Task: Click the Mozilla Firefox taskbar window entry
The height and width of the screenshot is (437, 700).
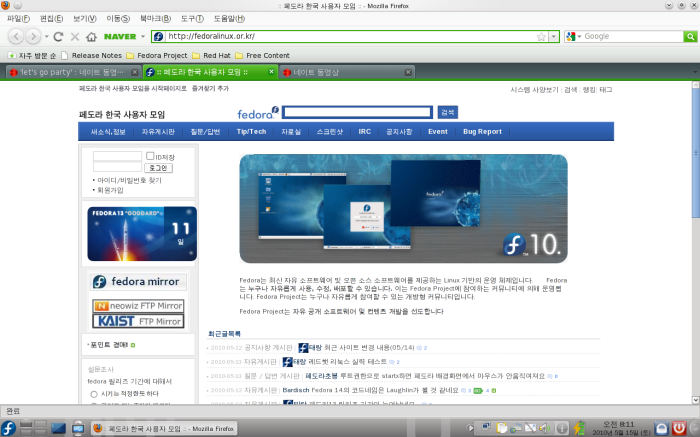Action: 164,429
